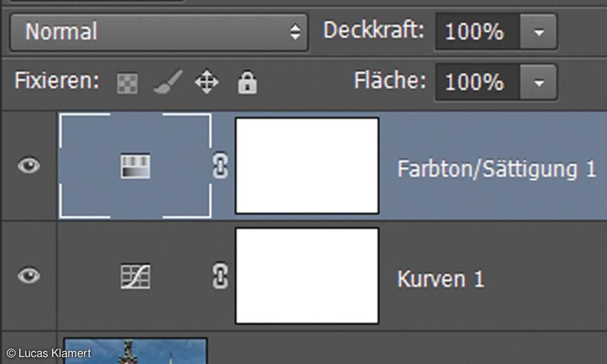This screenshot has width=607, height=364.
Task: Hide the Farbton/Sättigung 1 layer
Action: (x=29, y=166)
